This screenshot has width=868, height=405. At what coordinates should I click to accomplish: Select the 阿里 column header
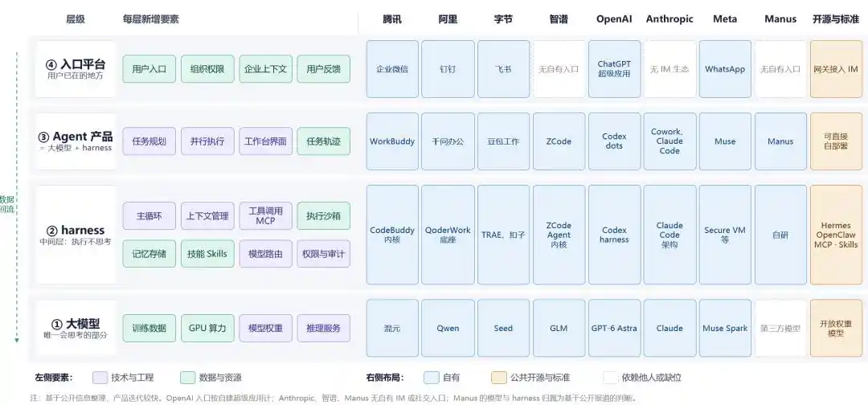click(448, 18)
